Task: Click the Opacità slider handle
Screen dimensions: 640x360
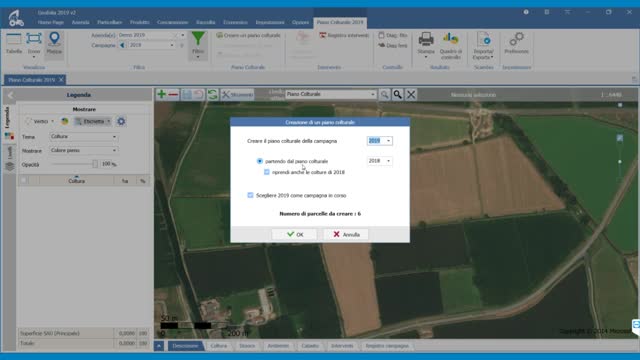Action: [95, 164]
